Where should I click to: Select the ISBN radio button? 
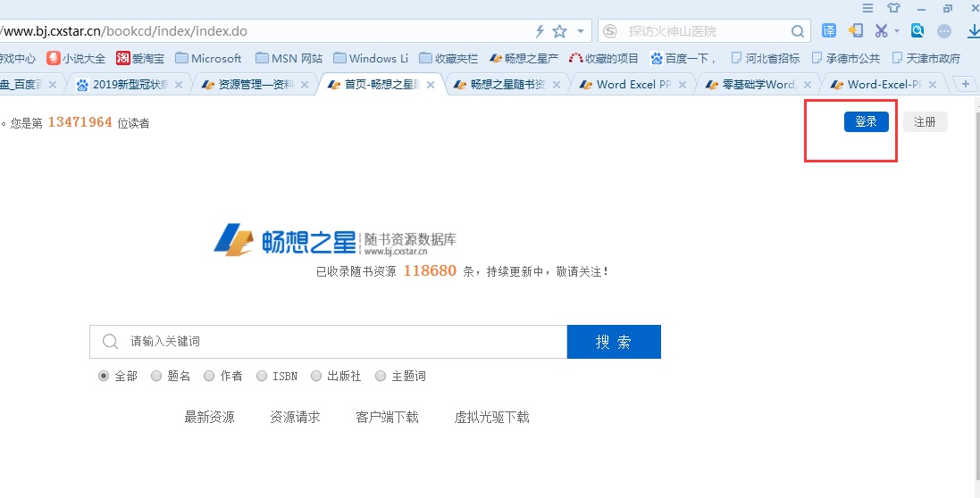click(x=261, y=376)
